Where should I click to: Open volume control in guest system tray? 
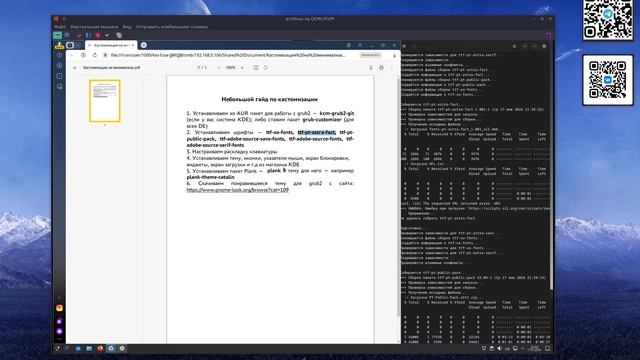pyautogui.click(x=500, y=349)
